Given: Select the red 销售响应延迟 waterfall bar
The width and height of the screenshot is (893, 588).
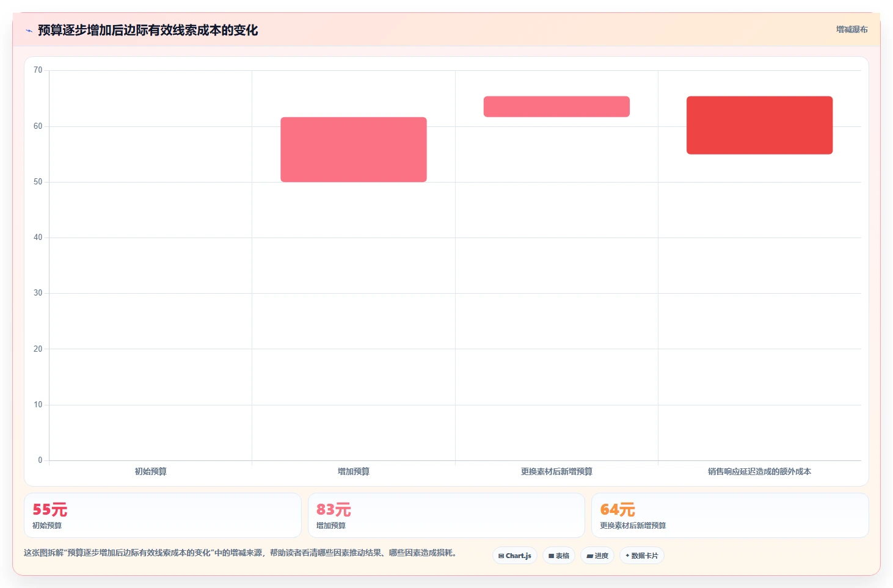Looking at the screenshot, I should click(759, 125).
